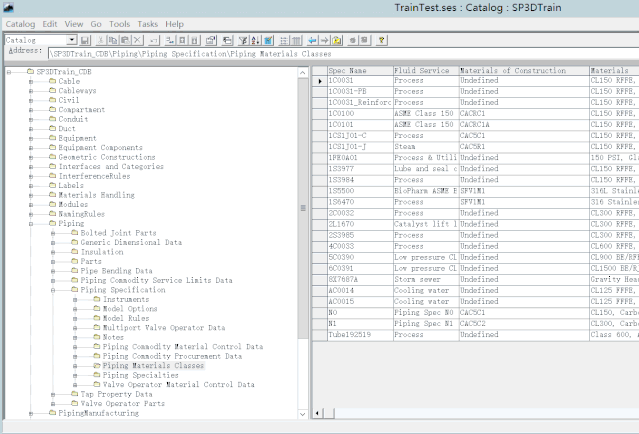Viewport: 639px width, 434px height.
Task: Click the Materials of Construction column header
Action: click(x=524, y=70)
